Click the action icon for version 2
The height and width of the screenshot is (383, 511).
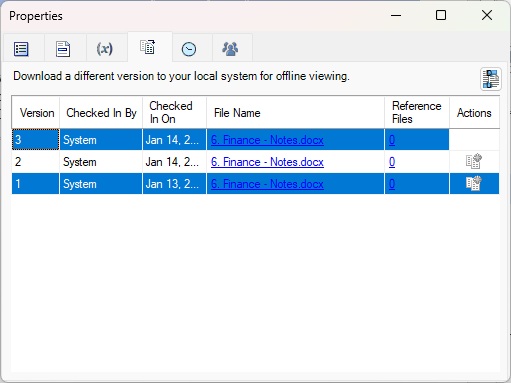pos(473,162)
